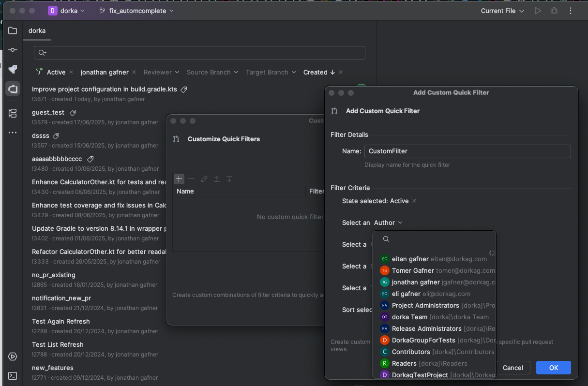Click the Cancel button
588x386 pixels.
point(513,368)
